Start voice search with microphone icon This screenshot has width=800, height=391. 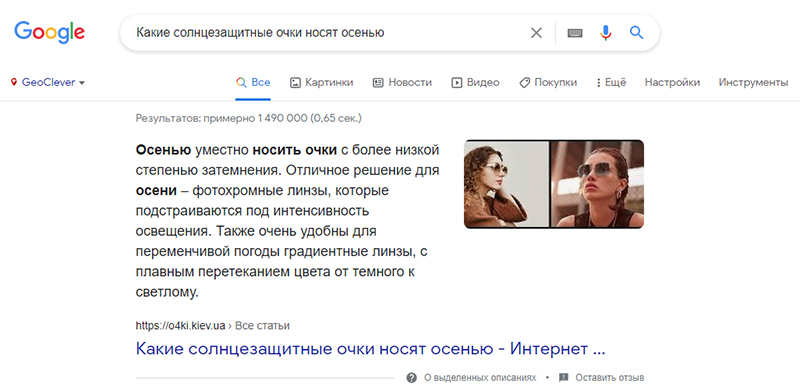click(x=606, y=33)
